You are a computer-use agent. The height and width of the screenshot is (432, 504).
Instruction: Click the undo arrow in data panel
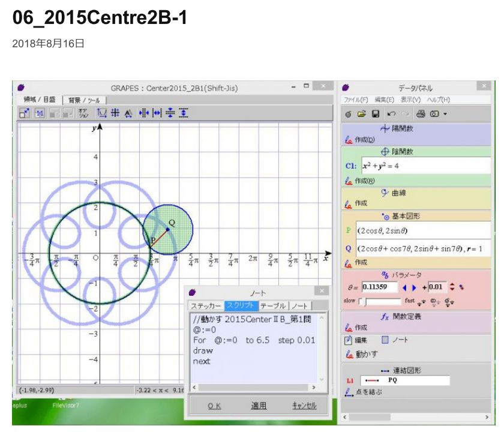click(391, 113)
